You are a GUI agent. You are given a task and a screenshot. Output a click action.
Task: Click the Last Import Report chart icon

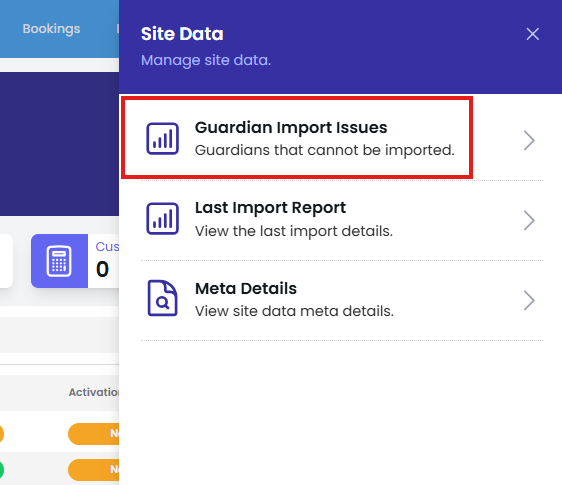[162, 219]
